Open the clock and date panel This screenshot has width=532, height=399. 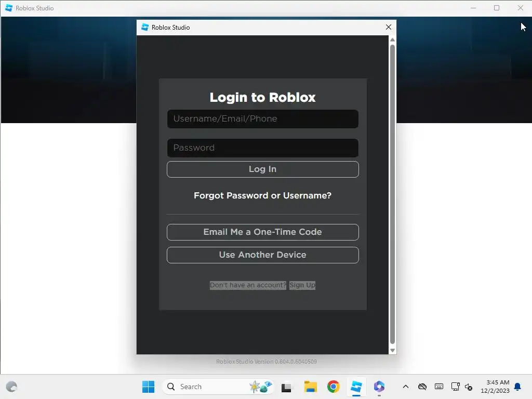click(495, 387)
